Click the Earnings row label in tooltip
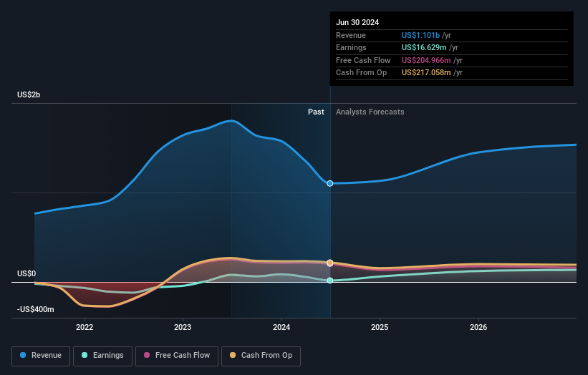The height and width of the screenshot is (375, 588). coord(351,47)
